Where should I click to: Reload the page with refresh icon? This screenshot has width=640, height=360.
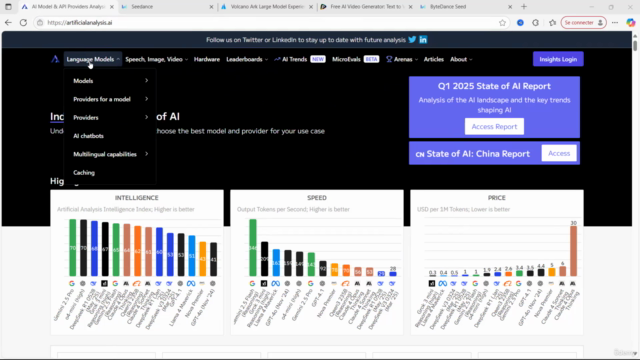23,22
